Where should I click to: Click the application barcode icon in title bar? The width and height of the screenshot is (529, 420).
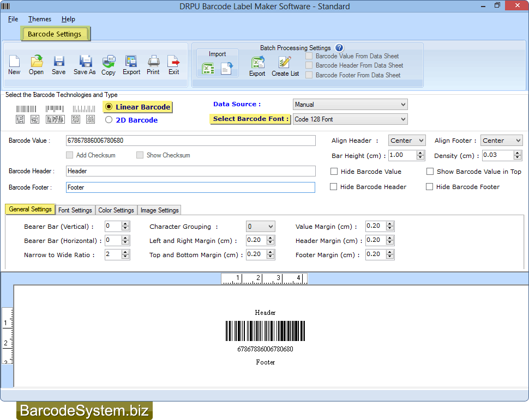pos(6,6)
